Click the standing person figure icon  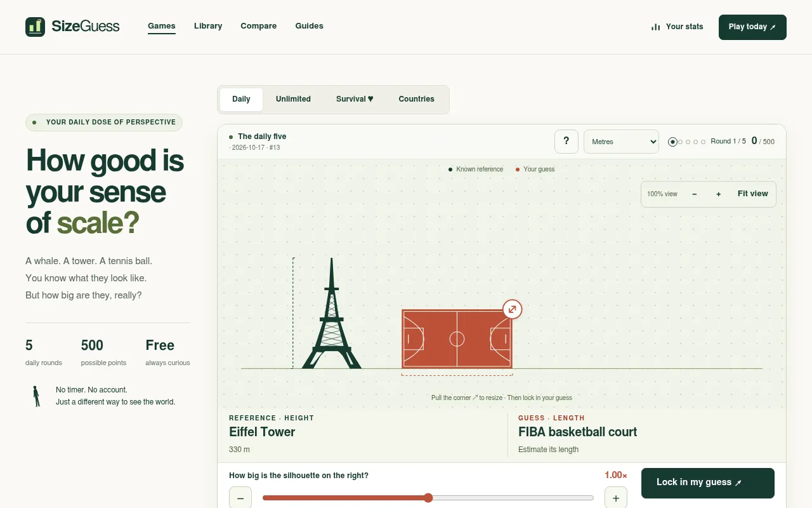36,396
